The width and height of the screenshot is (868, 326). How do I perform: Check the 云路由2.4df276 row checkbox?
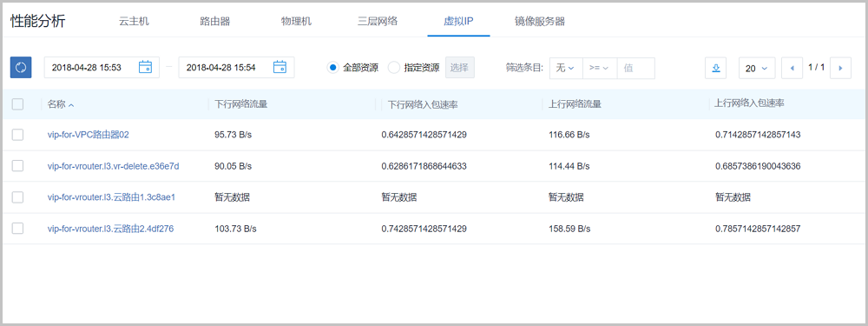tap(17, 228)
